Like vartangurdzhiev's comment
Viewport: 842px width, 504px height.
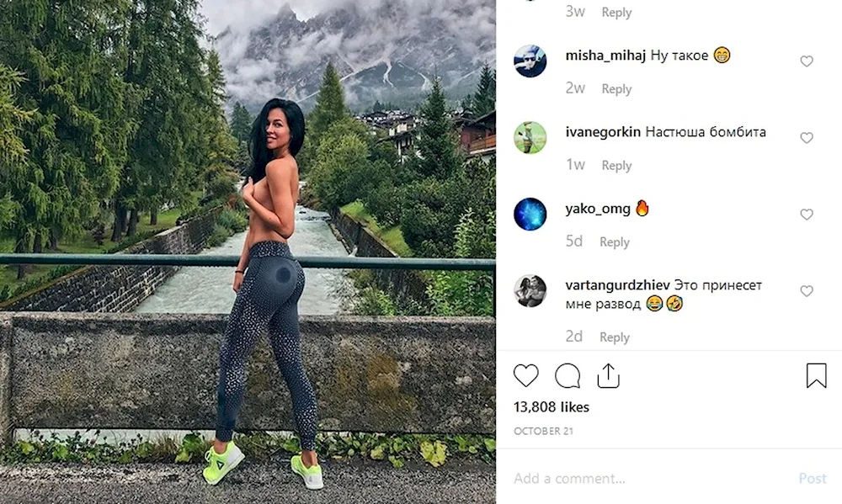coord(807,291)
